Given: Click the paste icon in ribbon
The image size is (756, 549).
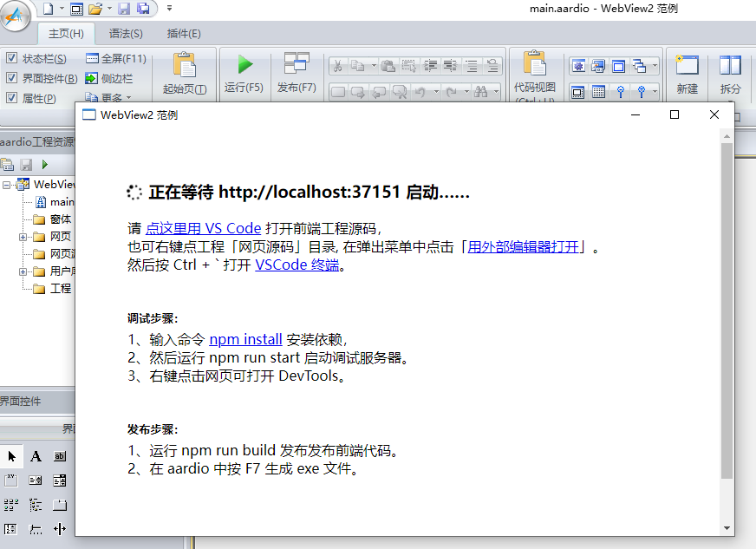Looking at the screenshot, I should (x=388, y=66).
